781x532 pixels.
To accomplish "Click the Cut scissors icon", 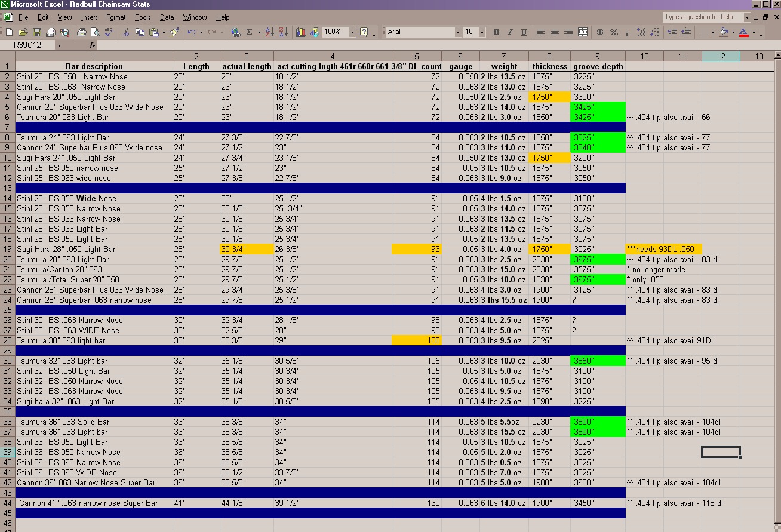I will coord(126,32).
